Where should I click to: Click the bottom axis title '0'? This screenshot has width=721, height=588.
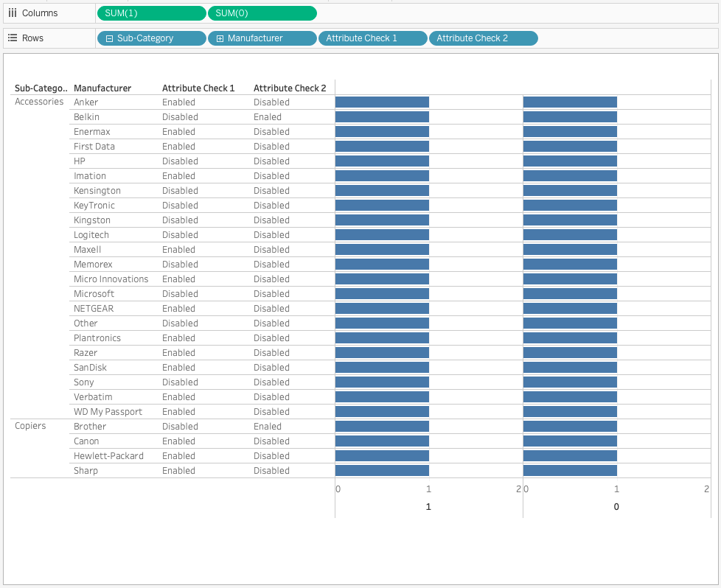click(x=616, y=507)
